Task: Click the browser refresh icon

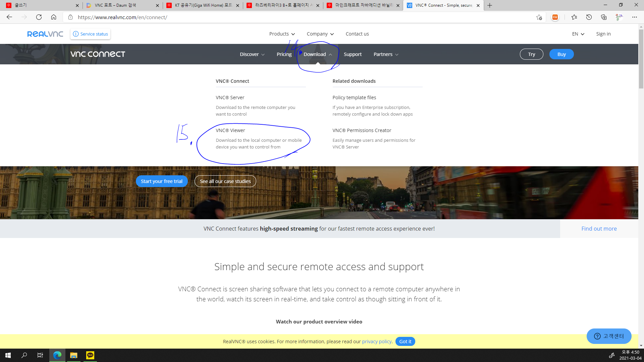Action: pyautogui.click(x=39, y=17)
